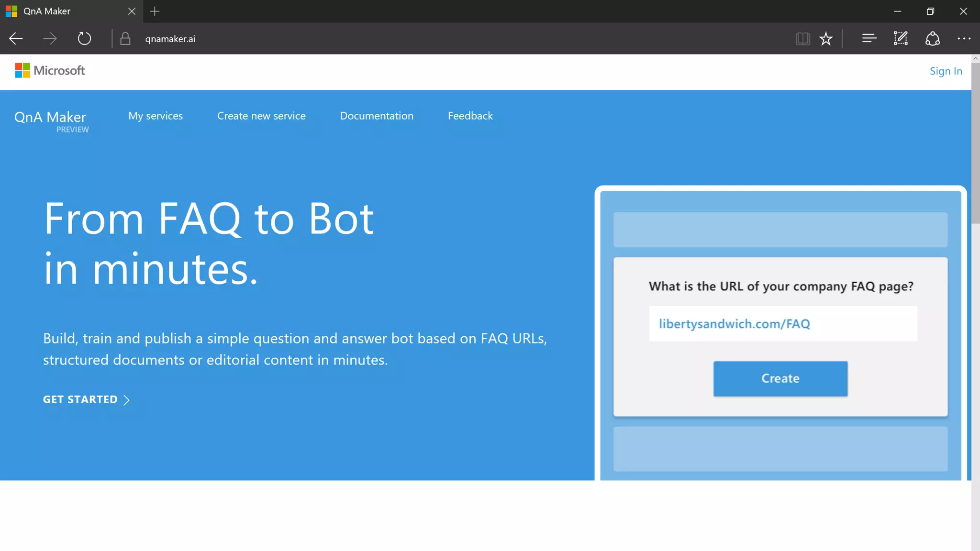Click the Share icon in toolbar
The width and height of the screenshot is (980, 551).
tap(932, 39)
